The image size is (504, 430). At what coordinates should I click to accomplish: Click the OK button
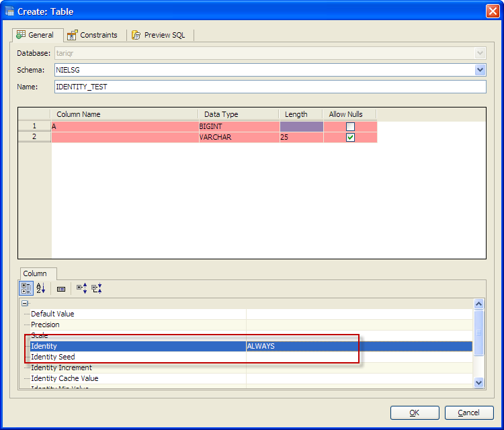click(415, 413)
